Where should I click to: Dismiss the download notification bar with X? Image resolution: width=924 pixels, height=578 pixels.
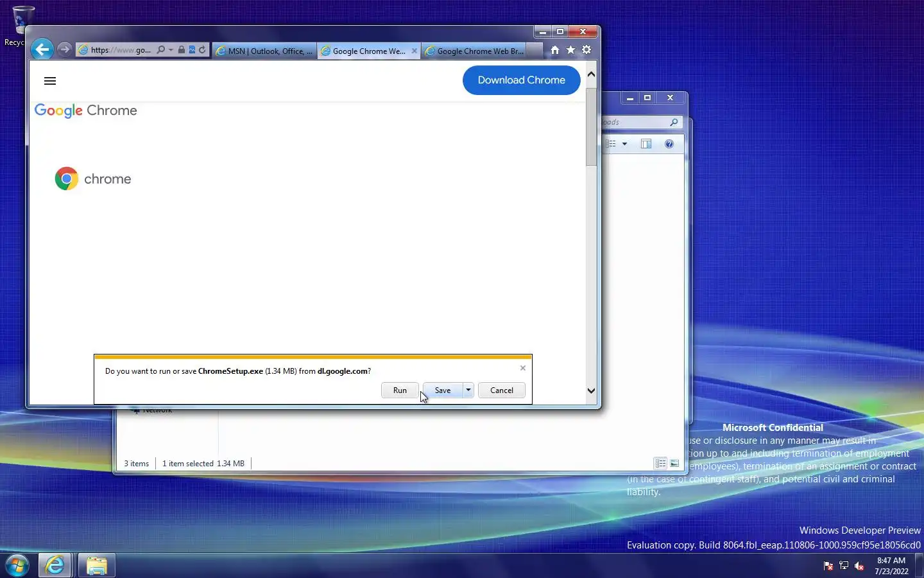(523, 368)
